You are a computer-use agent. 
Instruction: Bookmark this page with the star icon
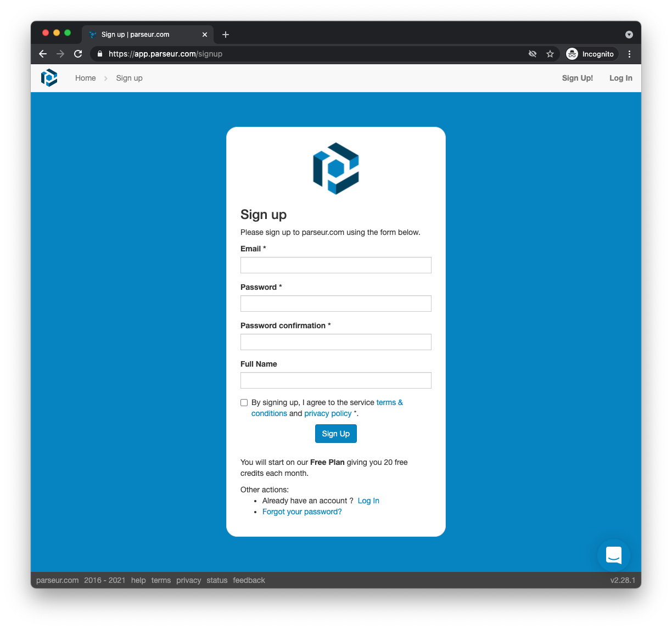click(550, 54)
